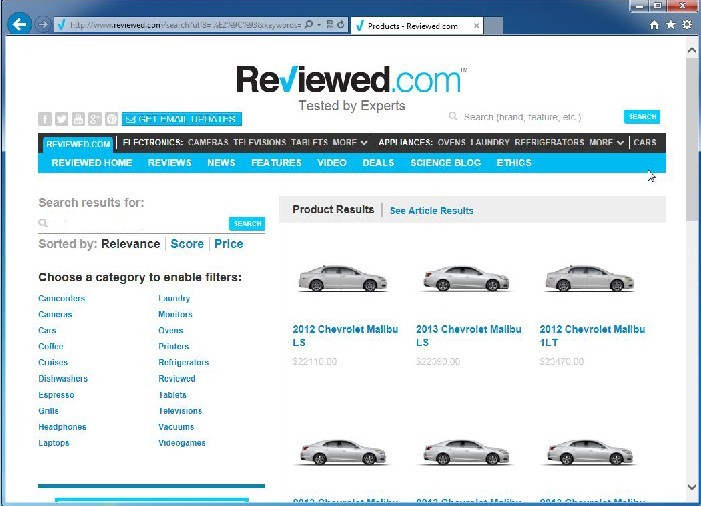
Task: Go forward using the browser forward arrow
Action: click(43, 24)
